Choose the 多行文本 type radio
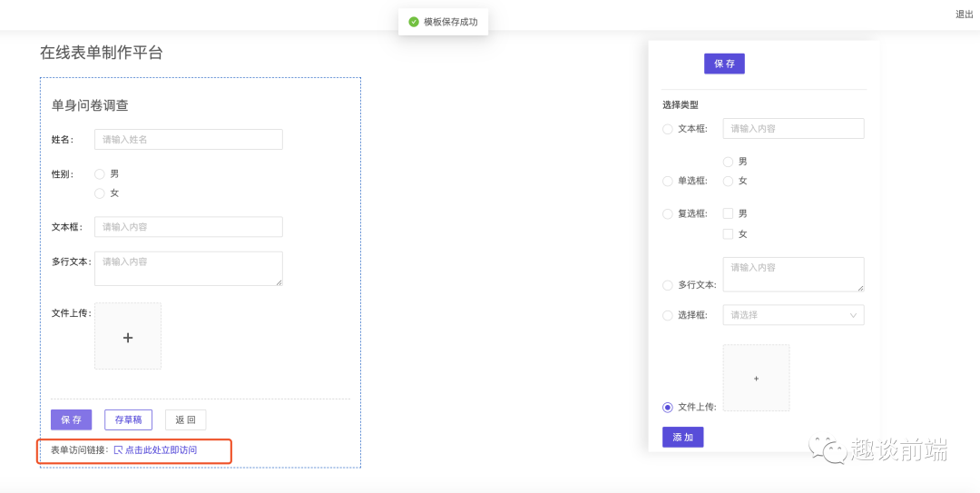The image size is (980, 493). pos(668,285)
